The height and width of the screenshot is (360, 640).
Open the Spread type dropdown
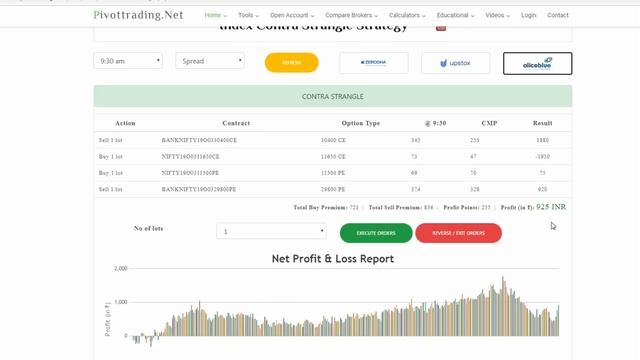click(210, 61)
